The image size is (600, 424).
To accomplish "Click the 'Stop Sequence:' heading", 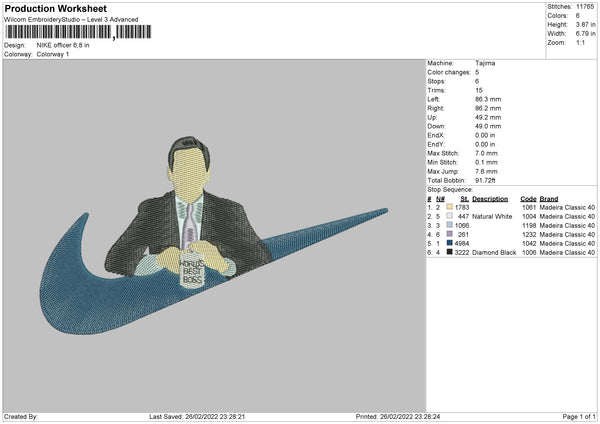I will (x=450, y=190).
